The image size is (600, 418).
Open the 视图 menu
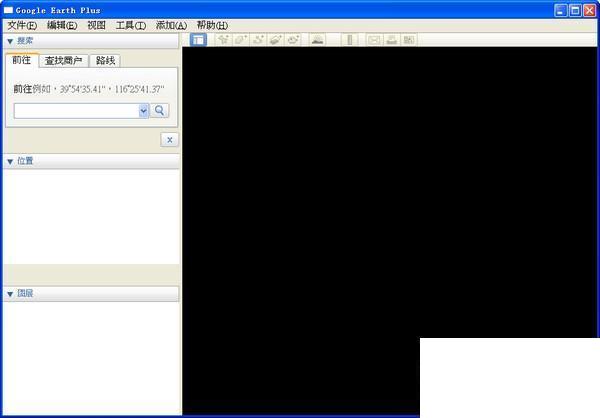click(x=96, y=26)
